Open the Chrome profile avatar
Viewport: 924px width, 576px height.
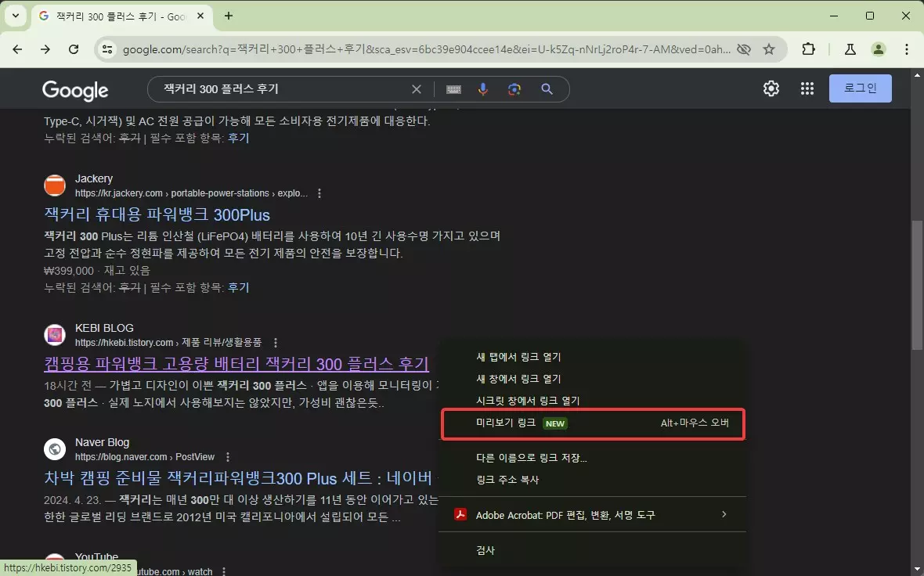(878, 49)
